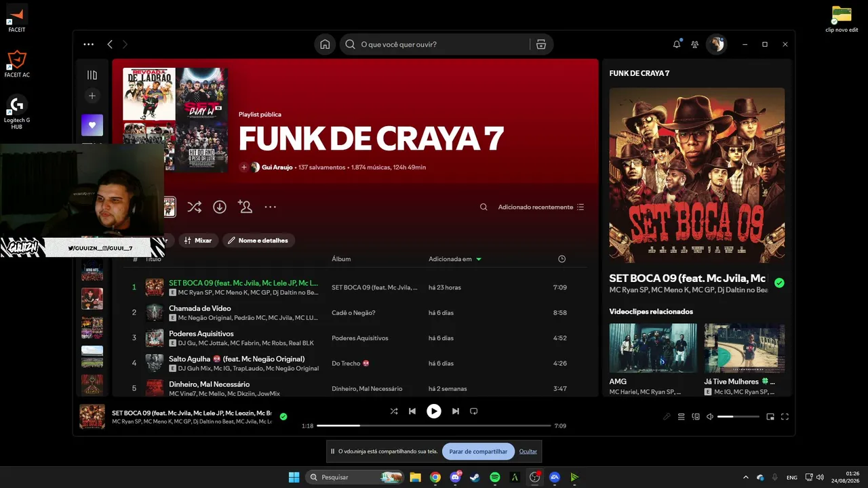Open the AMG related music video
Viewport: 868px width, 488px height.
point(653,348)
